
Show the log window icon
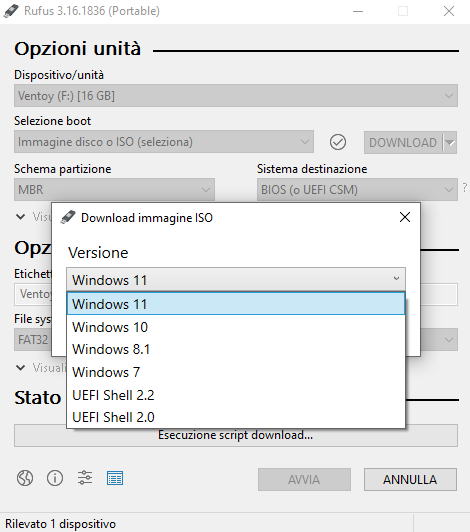[x=115, y=478]
